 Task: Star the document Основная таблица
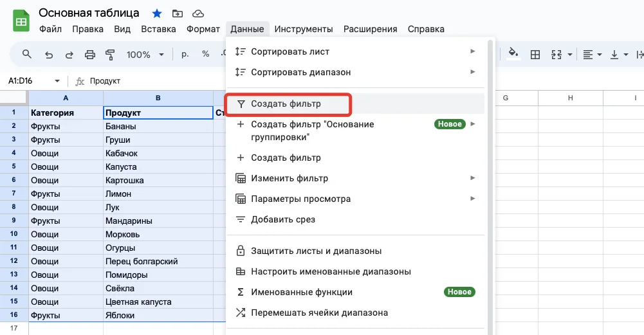click(156, 14)
